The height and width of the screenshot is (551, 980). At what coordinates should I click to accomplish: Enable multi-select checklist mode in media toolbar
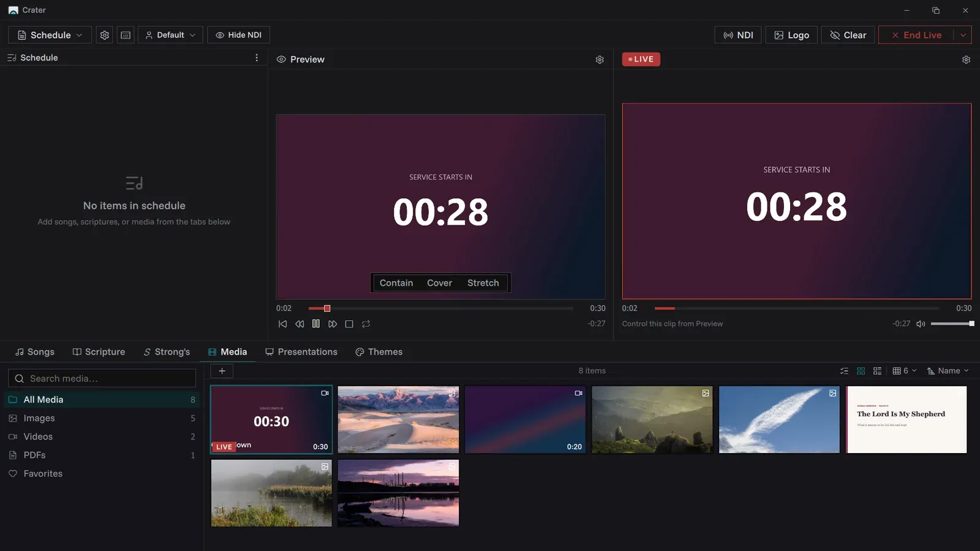(x=844, y=371)
